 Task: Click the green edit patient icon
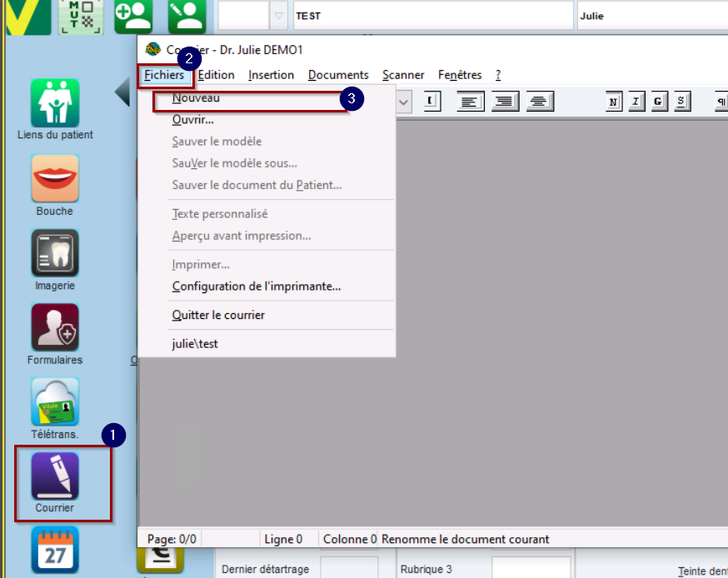187,17
